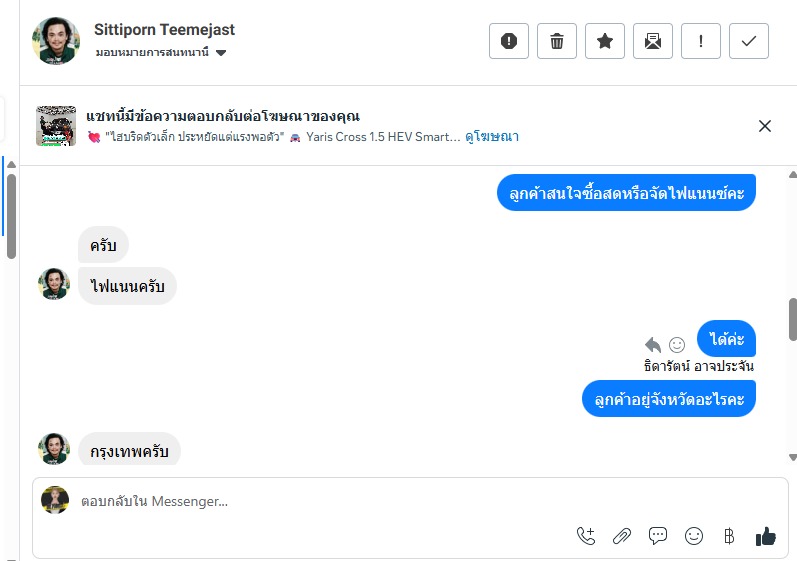Attach a file using the paperclip icon

(622, 536)
